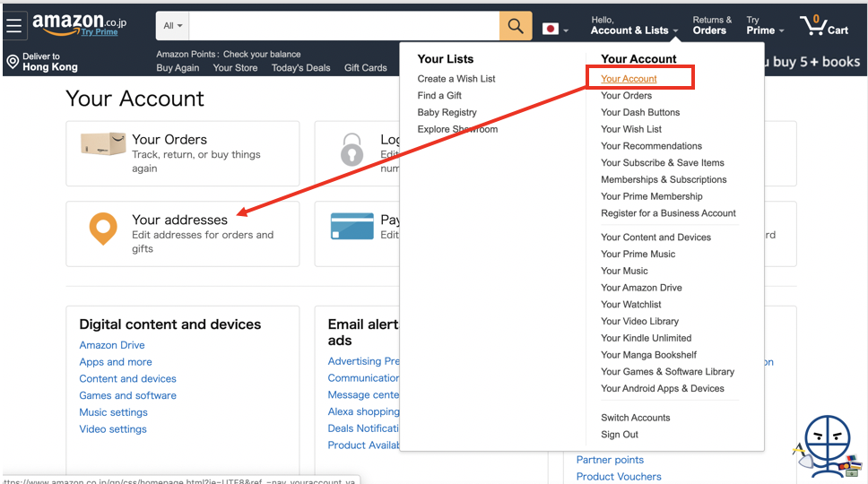Click the blue payment card icon
The image size is (868, 484).
tap(352, 226)
